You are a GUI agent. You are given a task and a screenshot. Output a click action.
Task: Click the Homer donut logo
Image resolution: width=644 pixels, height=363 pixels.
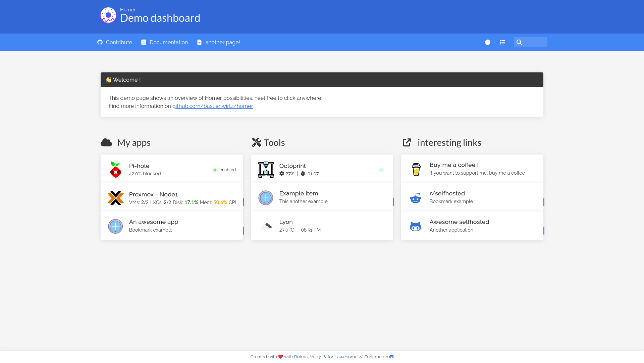[x=108, y=15]
